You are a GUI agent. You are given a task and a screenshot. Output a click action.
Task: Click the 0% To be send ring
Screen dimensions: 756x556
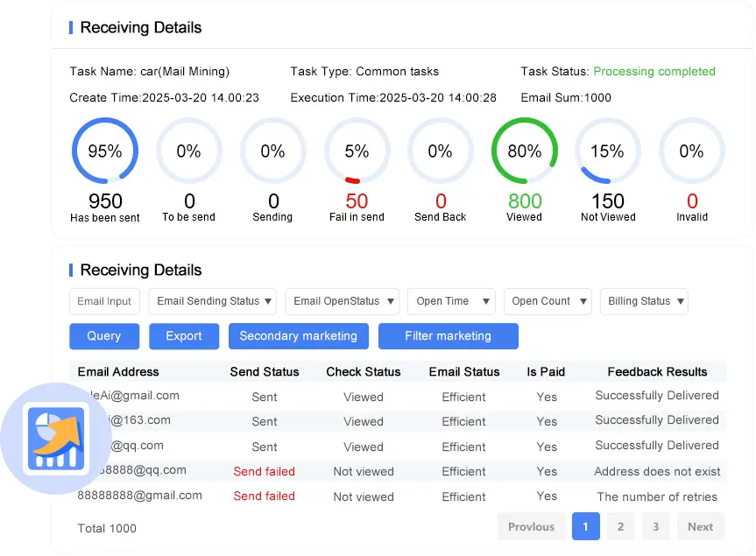pos(188,151)
